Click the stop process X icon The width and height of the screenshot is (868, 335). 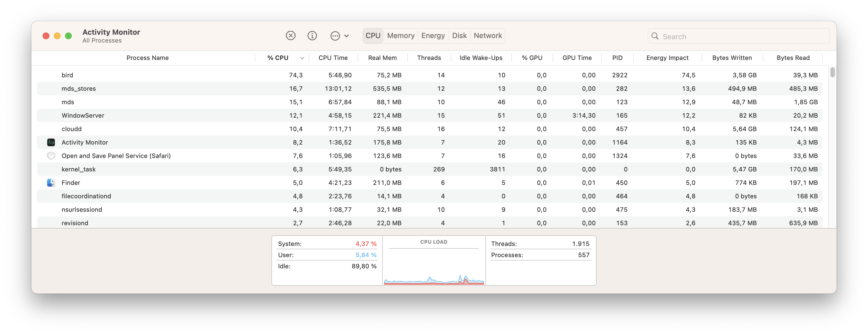pyautogui.click(x=290, y=36)
